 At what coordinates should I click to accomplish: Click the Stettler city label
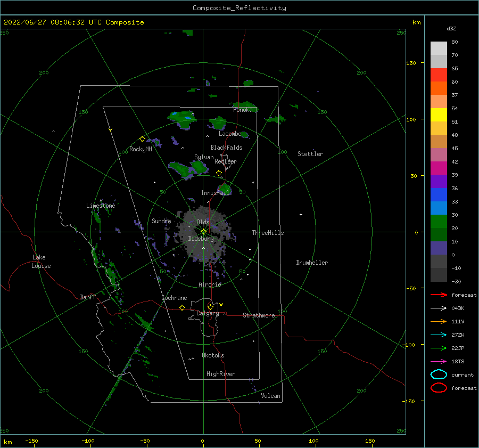310,154
